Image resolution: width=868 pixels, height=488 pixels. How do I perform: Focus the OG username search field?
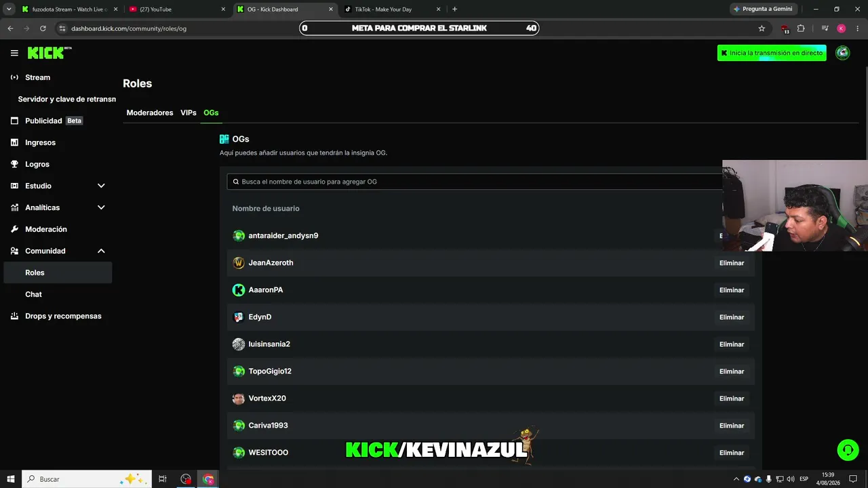[x=475, y=182]
